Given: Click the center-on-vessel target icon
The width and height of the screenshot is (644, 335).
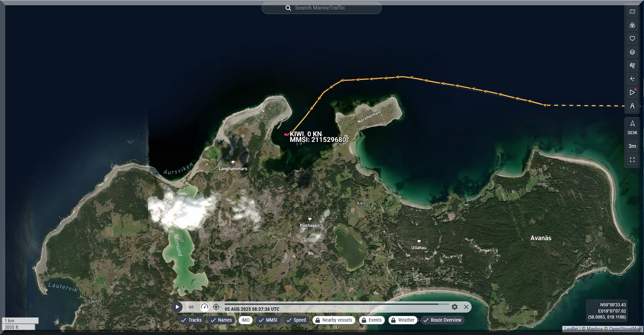Looking at the screenshot, I should click(216, 307).
